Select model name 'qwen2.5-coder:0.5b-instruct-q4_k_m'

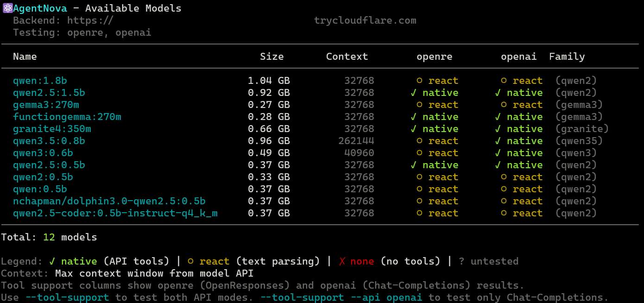(115, 213)
